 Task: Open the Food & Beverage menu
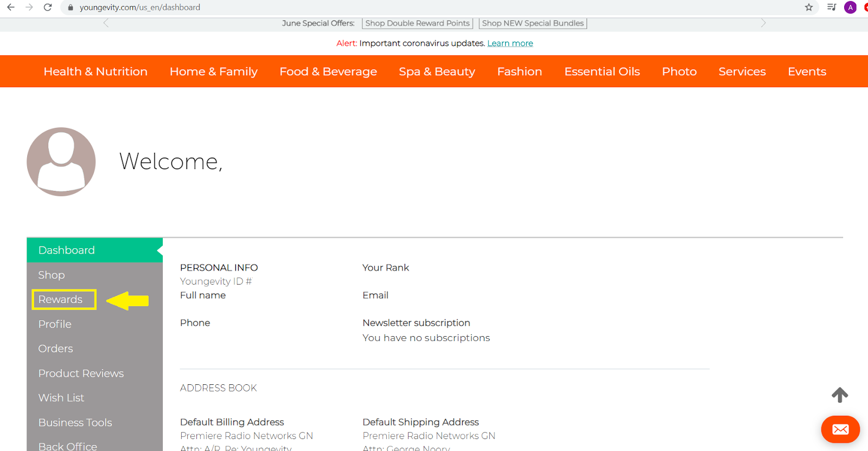[x=328, y=72]
